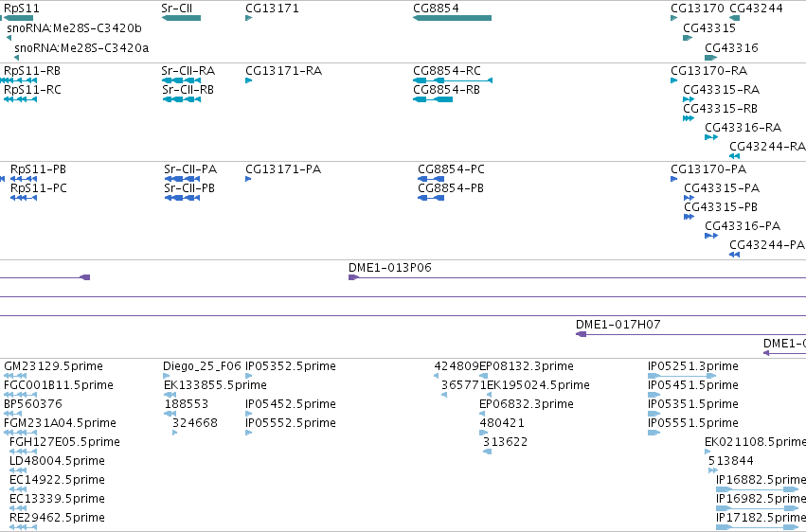Select EP06832.3prime EST label

527,404
